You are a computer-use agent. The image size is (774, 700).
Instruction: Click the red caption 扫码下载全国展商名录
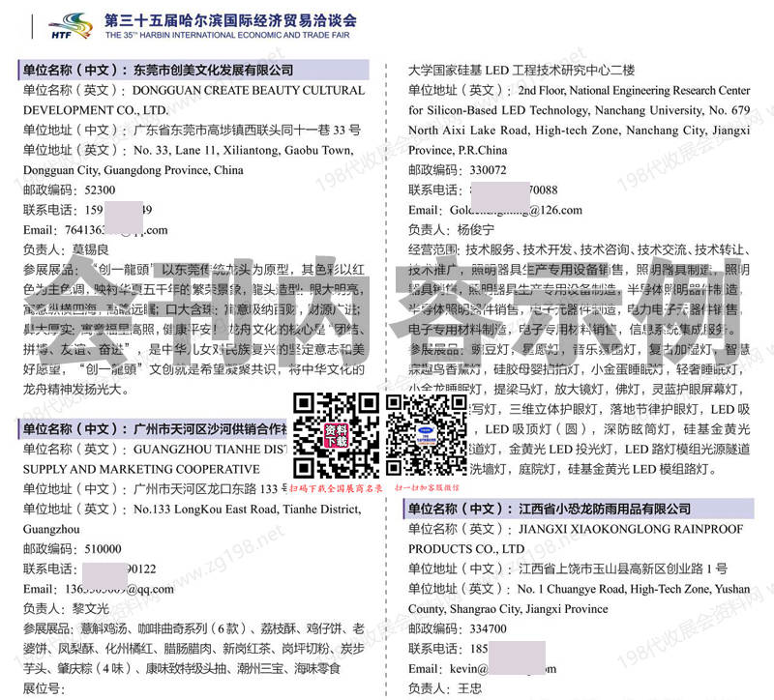[336, 488]
